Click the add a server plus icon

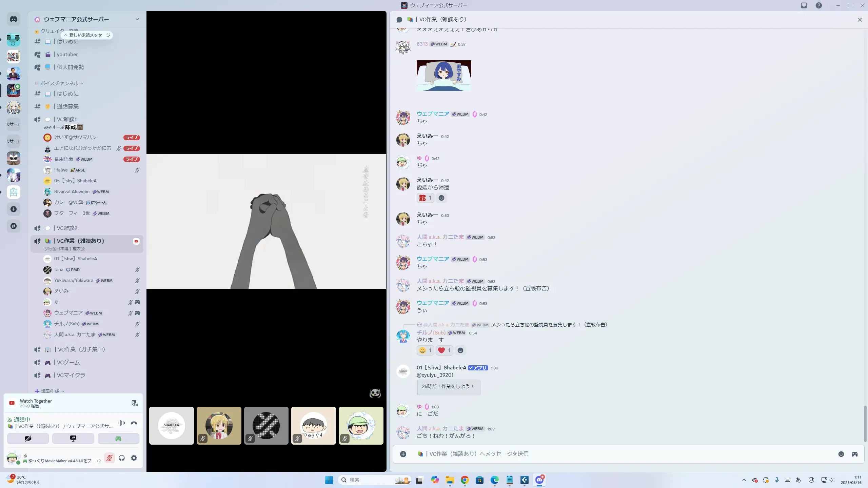[x=14, y=209]
